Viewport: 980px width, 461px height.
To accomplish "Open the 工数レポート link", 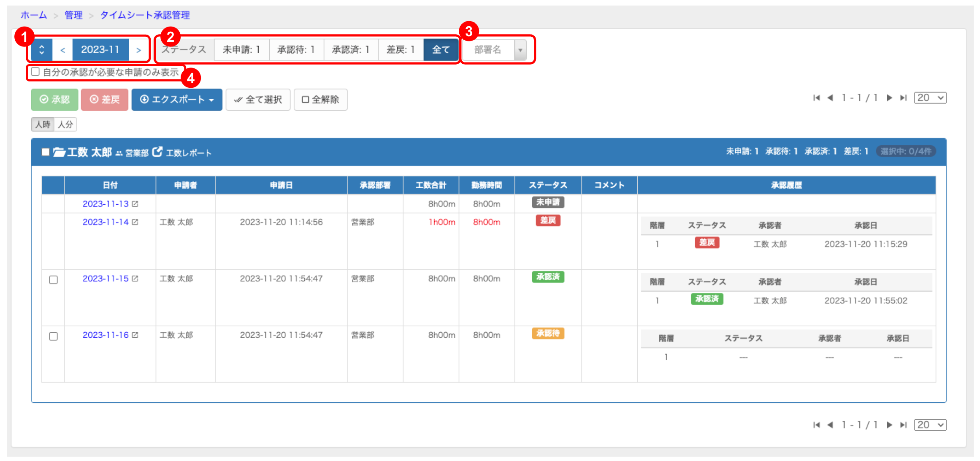I will 189,153.
